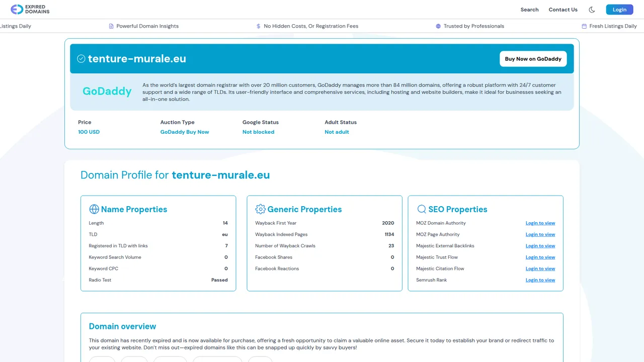This screenshot has width=644, height=362.
Task: Click Login to view for MOZ Domain Authority
Action: tap(540, 223)
